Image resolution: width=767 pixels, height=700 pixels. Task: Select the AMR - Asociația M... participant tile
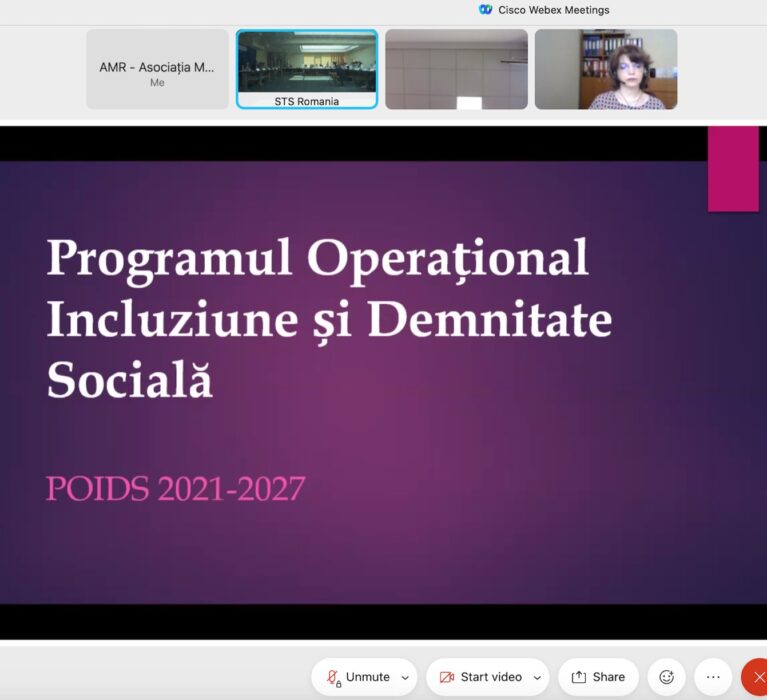point(157,69)
